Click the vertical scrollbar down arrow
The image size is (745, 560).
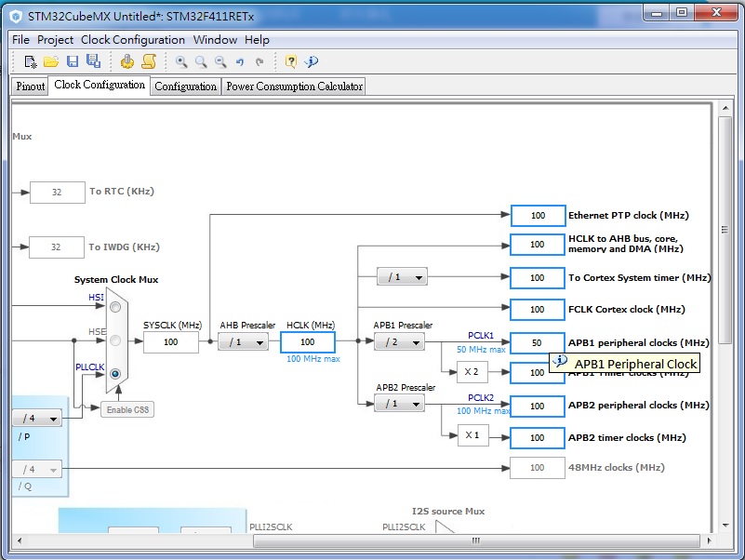pos(725,526)
